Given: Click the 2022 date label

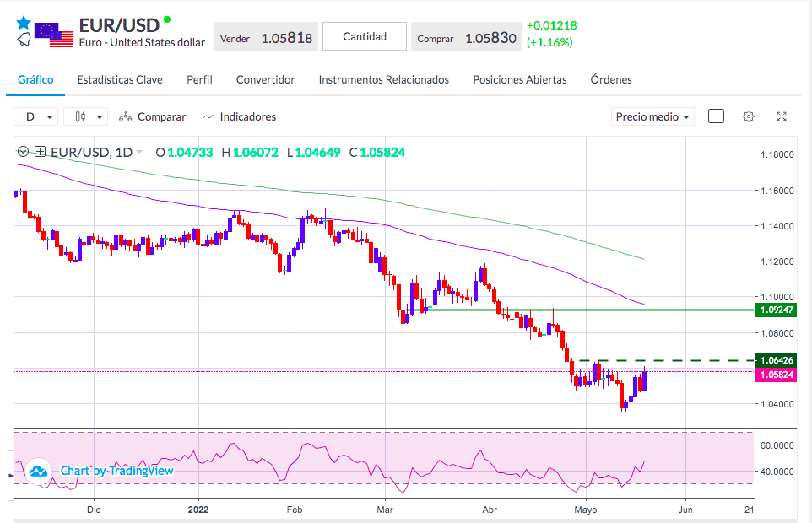Looking at the screenshot, I should point(198,510).
